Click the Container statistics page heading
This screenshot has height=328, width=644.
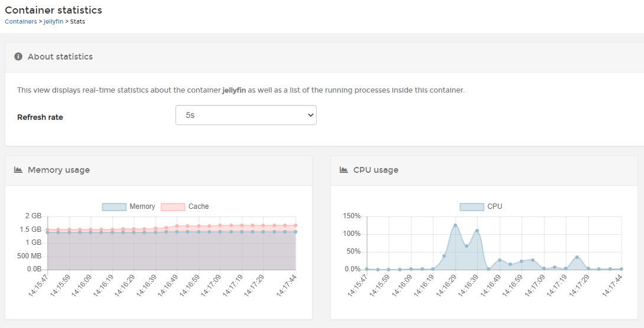[x=53, y=10]
